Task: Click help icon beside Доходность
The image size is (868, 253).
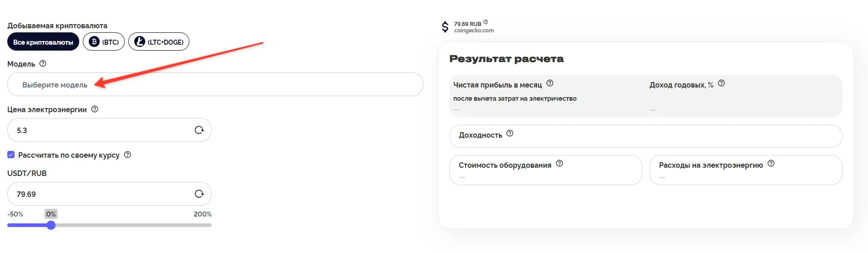Action: pyautogui.click(x=510, y=134)
